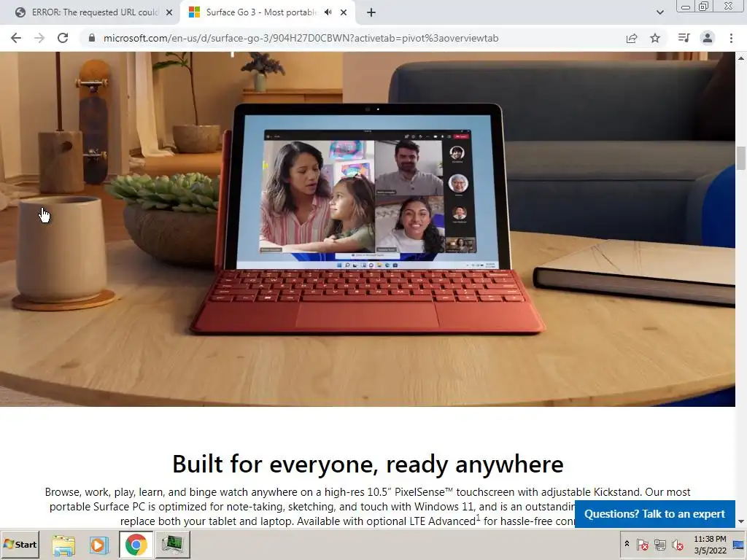Click Questions? Talk to an expert
This screenshot has height=560, width=747.
(x=654, y=514)
